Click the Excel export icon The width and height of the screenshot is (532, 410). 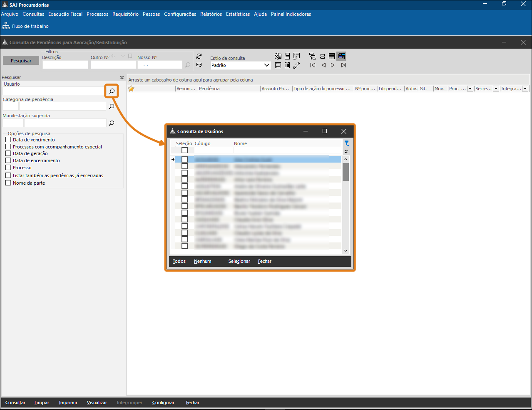click(x=278, y=56)
